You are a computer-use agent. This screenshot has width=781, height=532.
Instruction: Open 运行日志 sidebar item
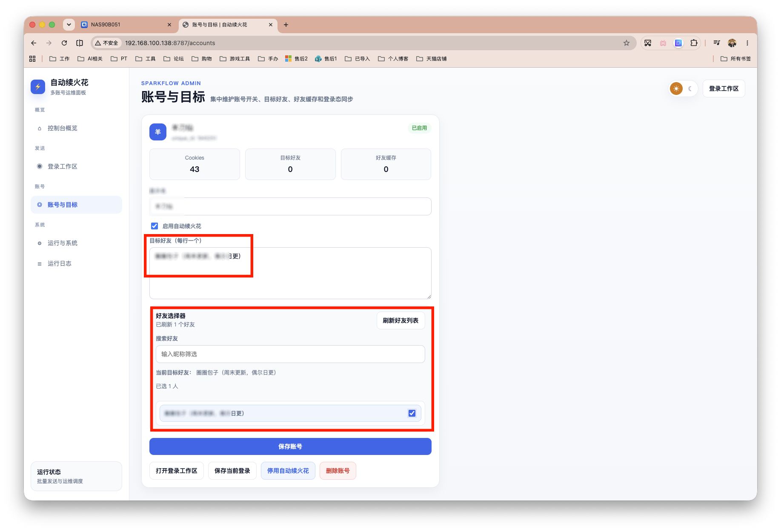coord(76,263)
